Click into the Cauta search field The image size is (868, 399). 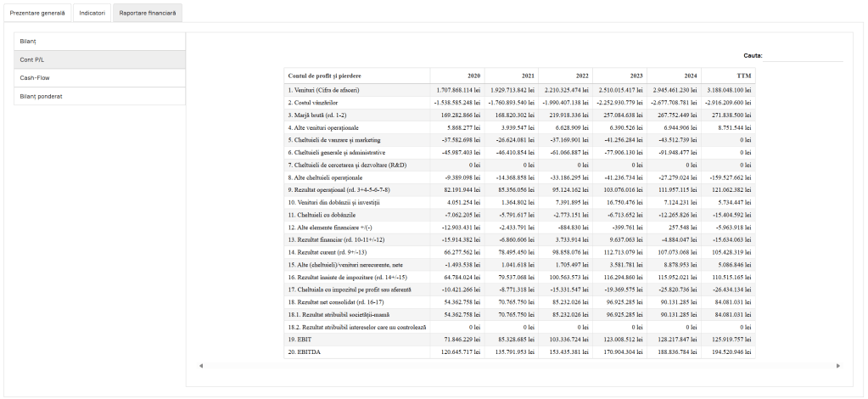[804, 56]
